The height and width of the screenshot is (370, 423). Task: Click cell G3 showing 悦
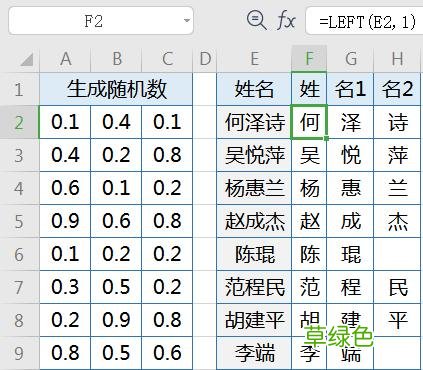tap(350, 155)
